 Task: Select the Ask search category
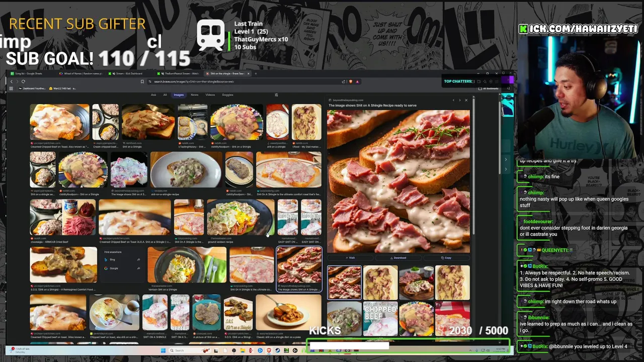(153, 95)
